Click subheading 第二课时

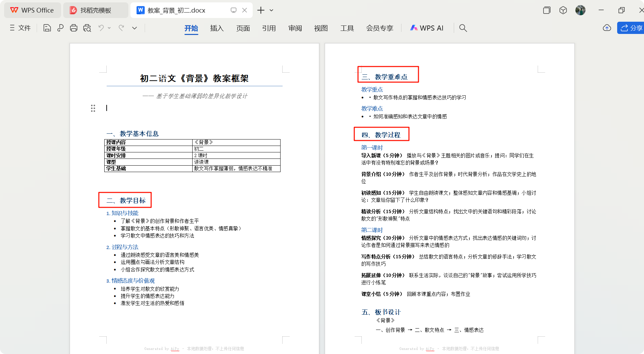372,230
